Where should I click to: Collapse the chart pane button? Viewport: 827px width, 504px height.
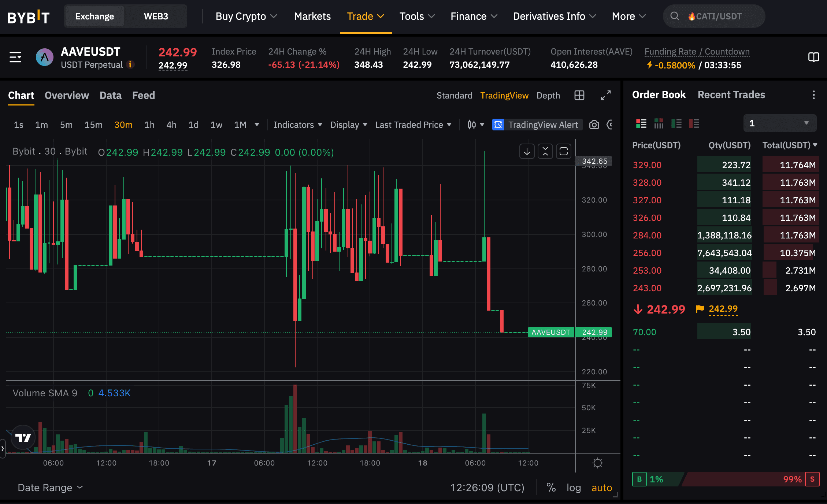(545, 151)
